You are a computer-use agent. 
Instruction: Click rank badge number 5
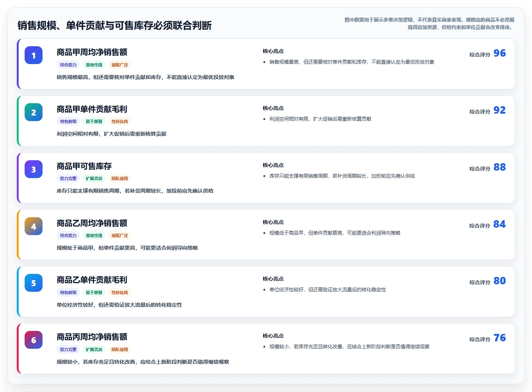click(34, 283)
